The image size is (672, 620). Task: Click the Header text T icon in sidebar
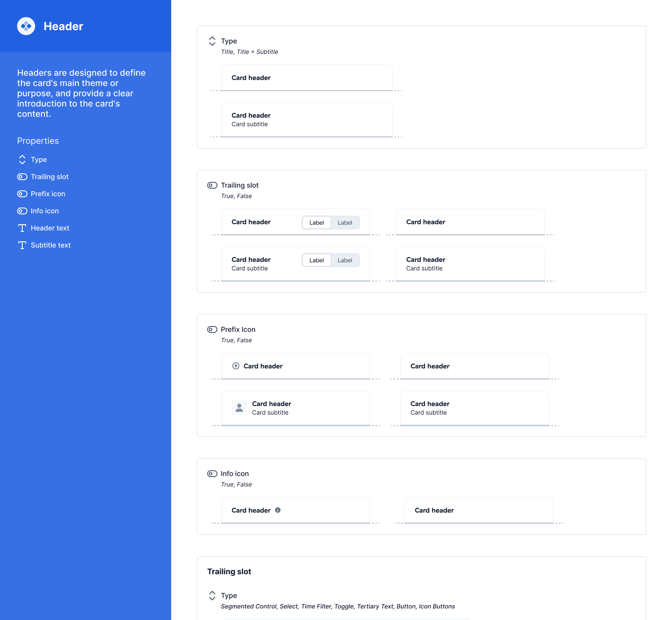(x=22, y=228)
